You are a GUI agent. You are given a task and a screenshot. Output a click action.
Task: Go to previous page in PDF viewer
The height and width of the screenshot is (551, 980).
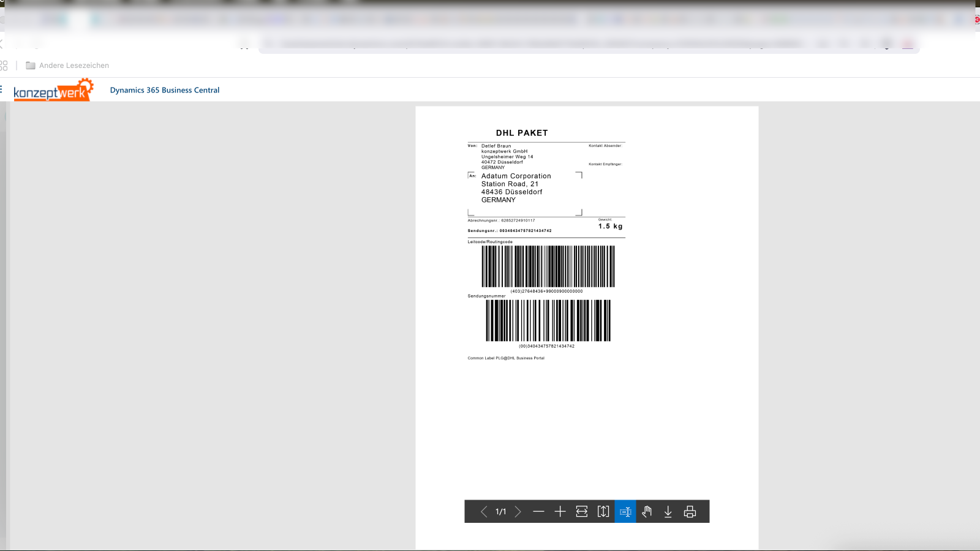click(x=484, y=512)
